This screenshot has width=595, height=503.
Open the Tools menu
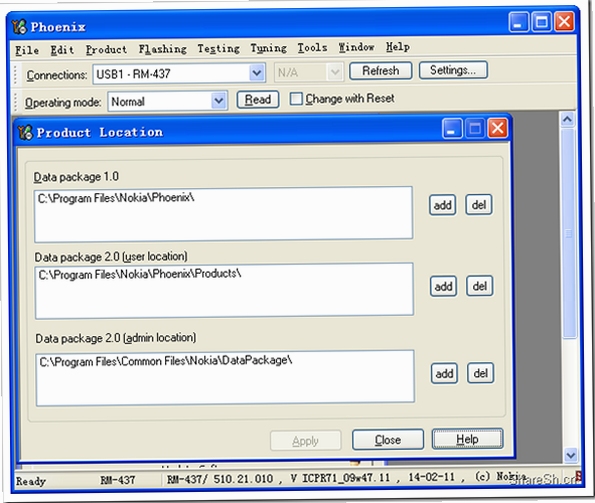point(312,47)
